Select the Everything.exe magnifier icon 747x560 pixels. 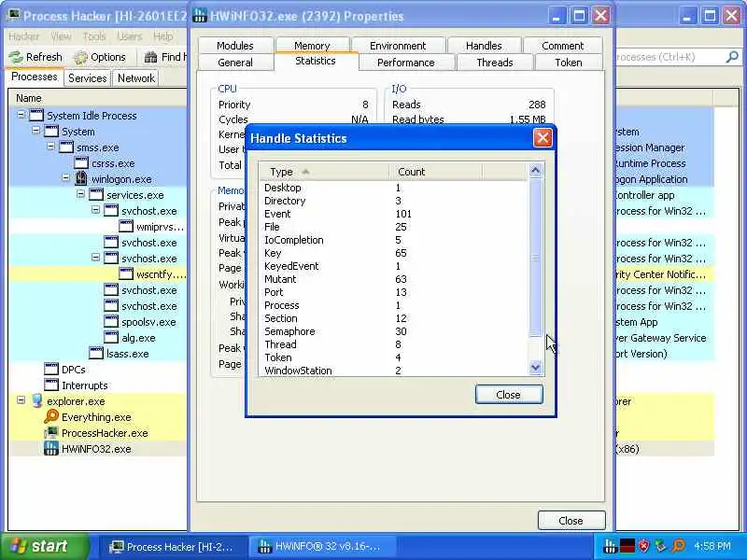tap(51, 416)
